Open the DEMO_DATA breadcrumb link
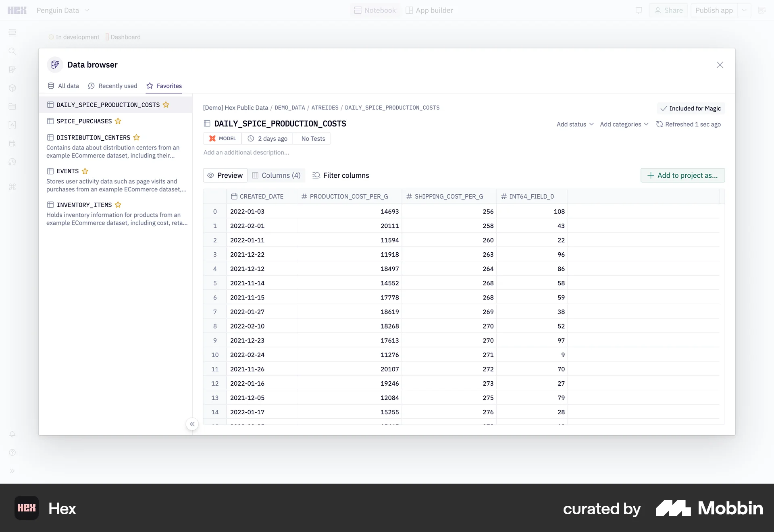This screenshot has width=774, height=532. 289,108
